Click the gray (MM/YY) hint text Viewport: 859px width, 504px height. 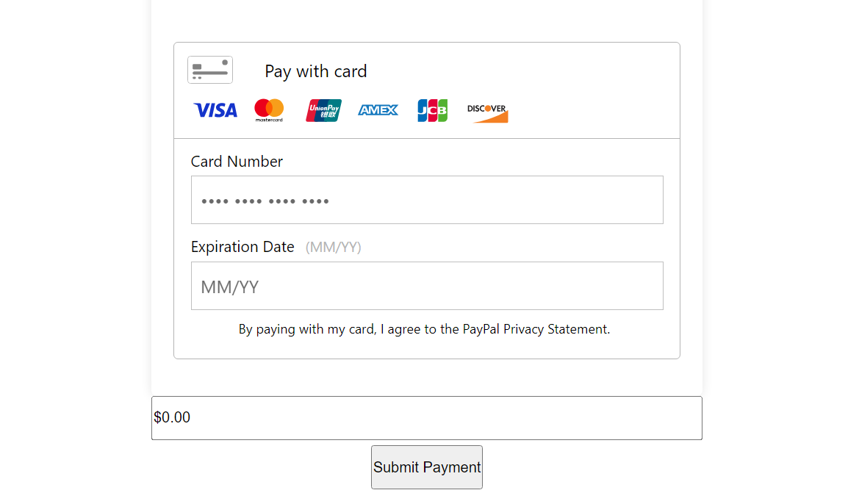pyautogui.click(x=333, y=247)
